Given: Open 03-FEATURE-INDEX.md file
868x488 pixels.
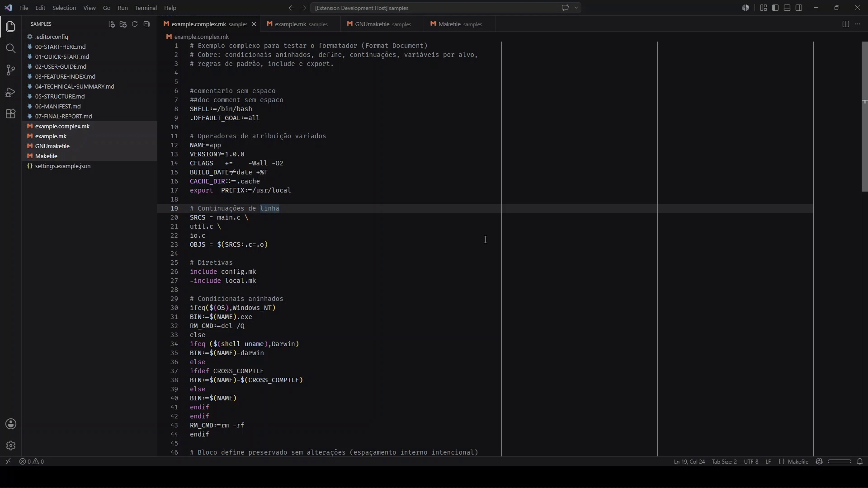Looking at the screenshot, I should [89, 76].
